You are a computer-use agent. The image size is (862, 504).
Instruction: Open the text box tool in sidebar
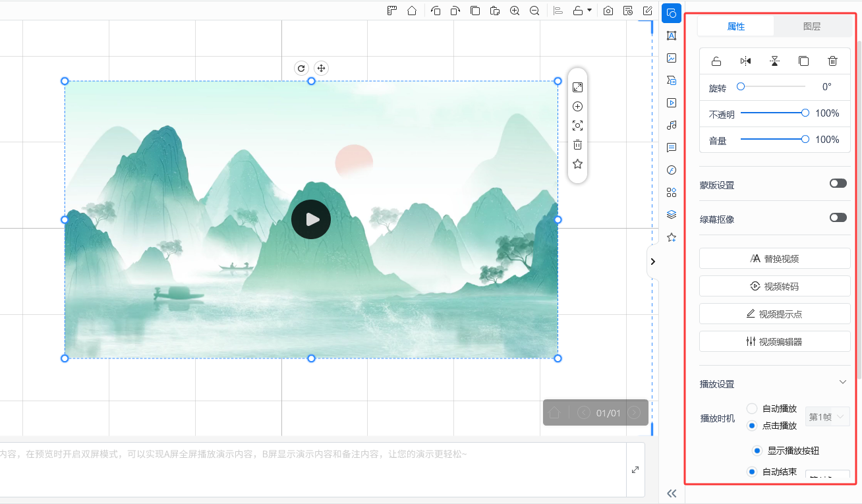[672, 36]
